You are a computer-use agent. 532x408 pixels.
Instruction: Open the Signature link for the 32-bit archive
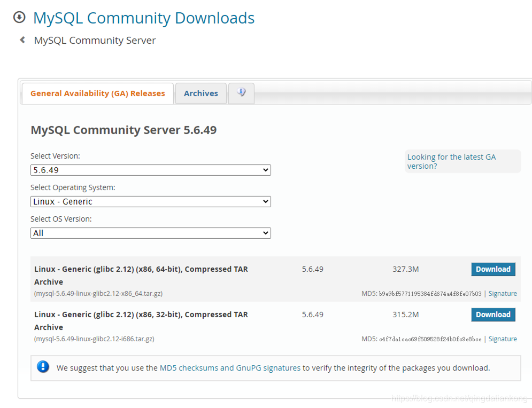[503, 339]
